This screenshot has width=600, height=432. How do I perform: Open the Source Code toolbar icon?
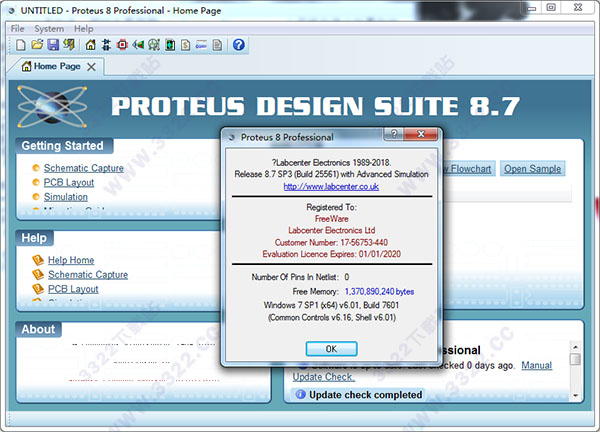tap(201, 45)
